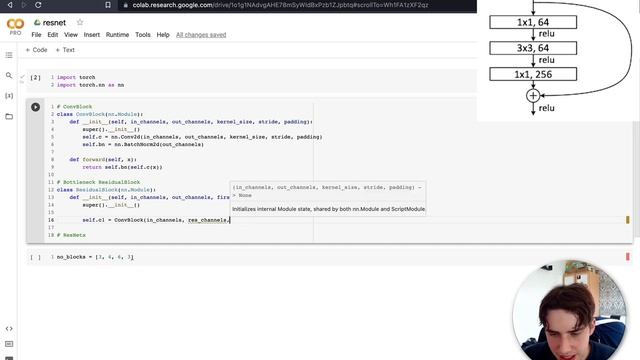
Task: Click the '3x3, 64' box in diagram
Action: 533,48
